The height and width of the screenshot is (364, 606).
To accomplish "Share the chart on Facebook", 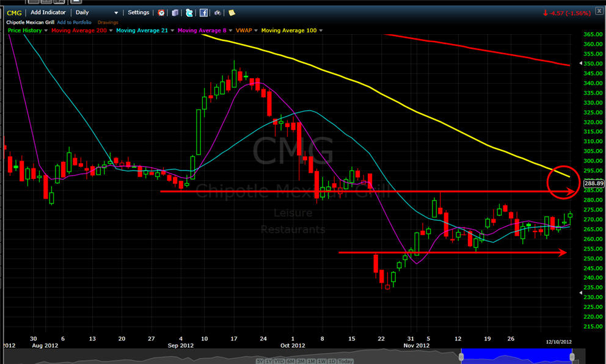I will point(203,12).
